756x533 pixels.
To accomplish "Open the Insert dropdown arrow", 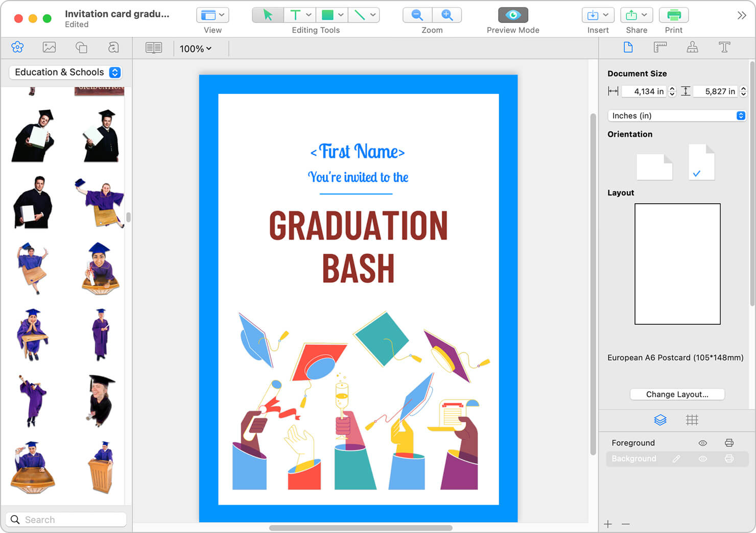I will coord(606,15).
